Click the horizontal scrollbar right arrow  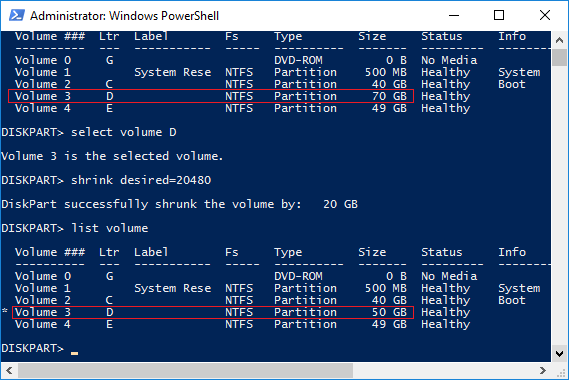pyautogui.click(x=543, y=371)
